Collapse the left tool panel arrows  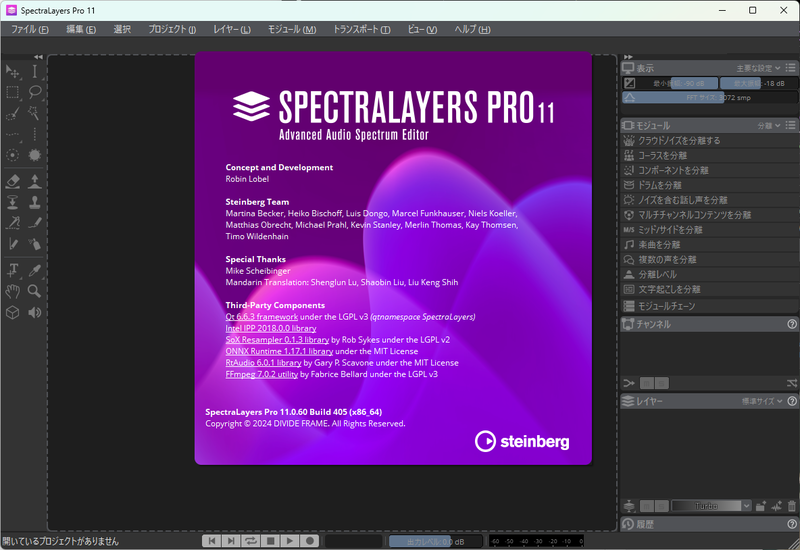point(38,57)
